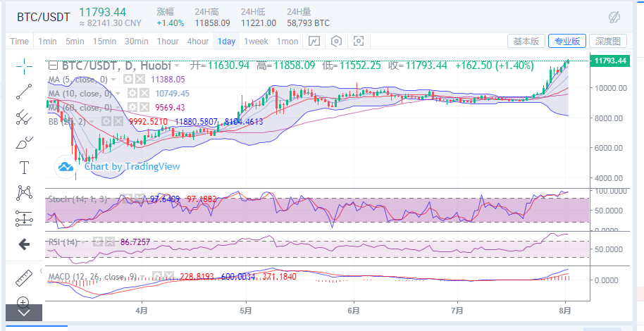Click the zoom in magnifier tool
644x331 pixels.
(23, 302)
